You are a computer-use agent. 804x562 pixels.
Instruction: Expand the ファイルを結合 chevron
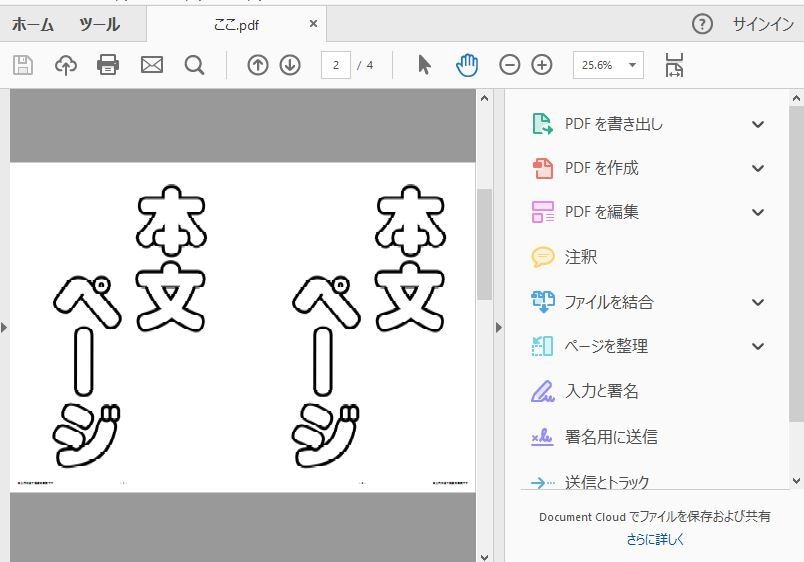(x=758, y=302)
